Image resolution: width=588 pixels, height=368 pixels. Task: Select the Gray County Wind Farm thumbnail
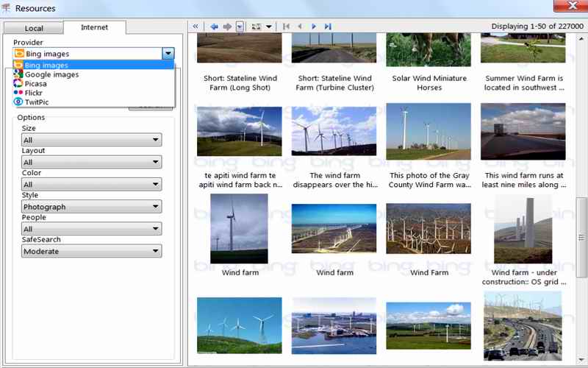pos(429,132)
